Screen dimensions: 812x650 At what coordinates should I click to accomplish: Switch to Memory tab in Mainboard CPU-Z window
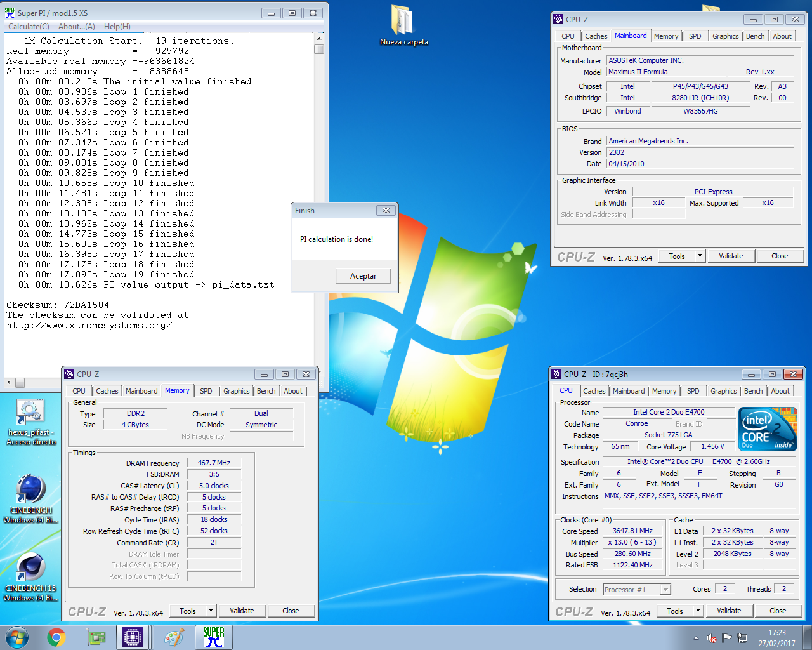[666, 36]
